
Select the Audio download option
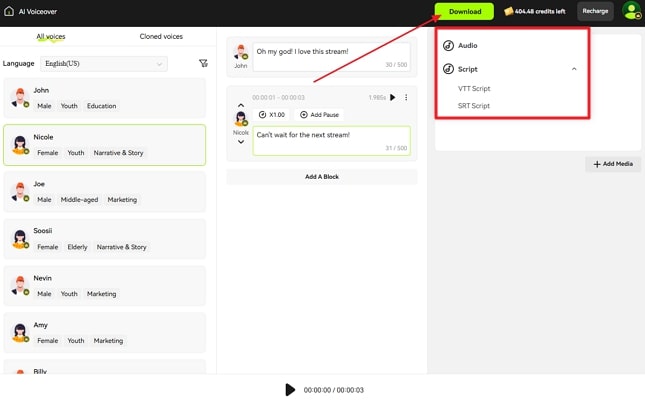[x=468, y=45]
